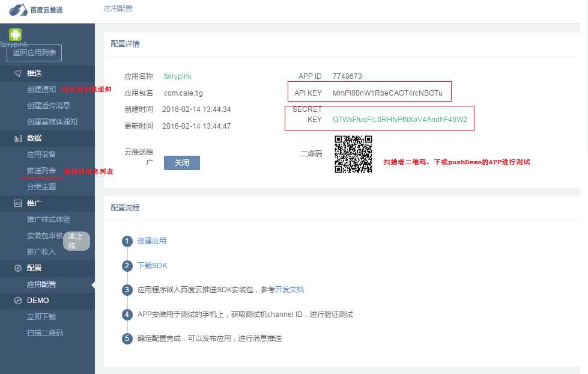
Task: Click step 4 circle in 配置流程
Action: click(x=127, y=314)
